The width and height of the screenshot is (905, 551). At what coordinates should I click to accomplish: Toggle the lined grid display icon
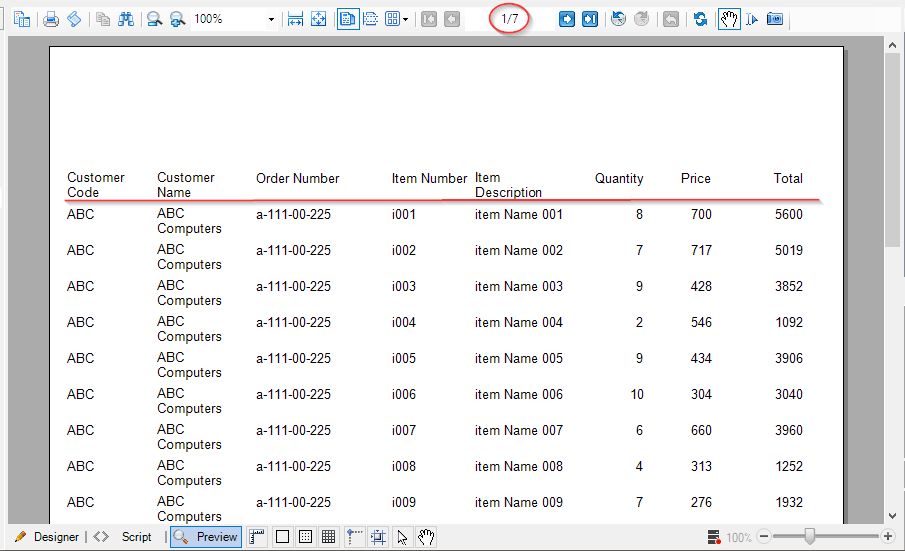click(x=328, y=537)
